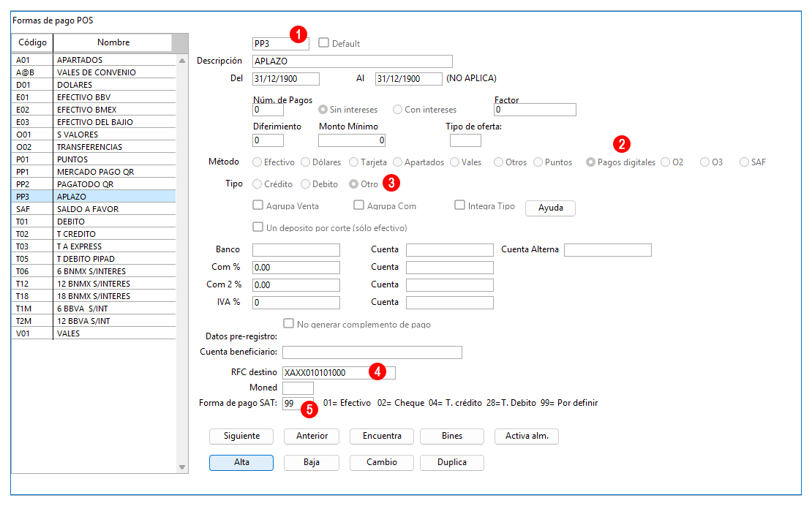Tick No generar complemento de pago
The image size is (812, 506).
click(x=289, y=324)
